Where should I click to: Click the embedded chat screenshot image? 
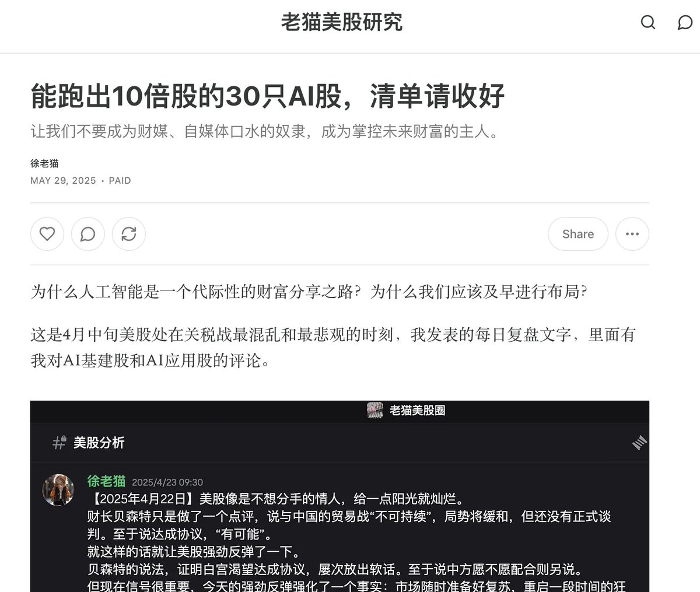coord(339,496)
